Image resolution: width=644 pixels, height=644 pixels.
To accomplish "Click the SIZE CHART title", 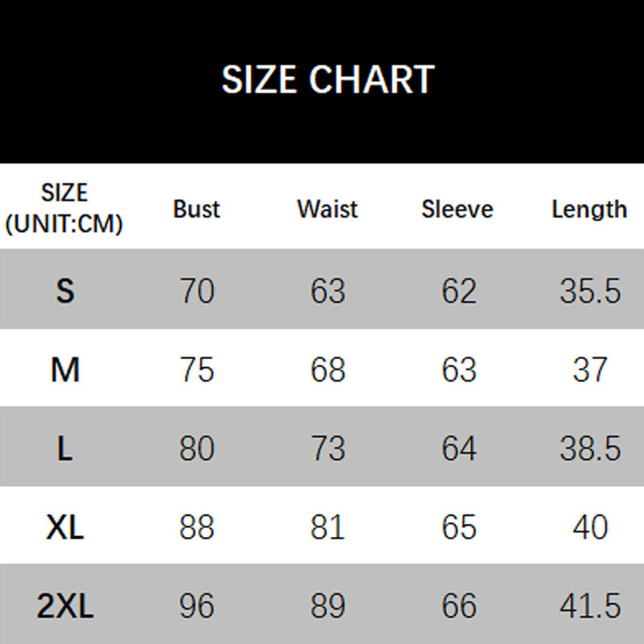I will [328, 80].
